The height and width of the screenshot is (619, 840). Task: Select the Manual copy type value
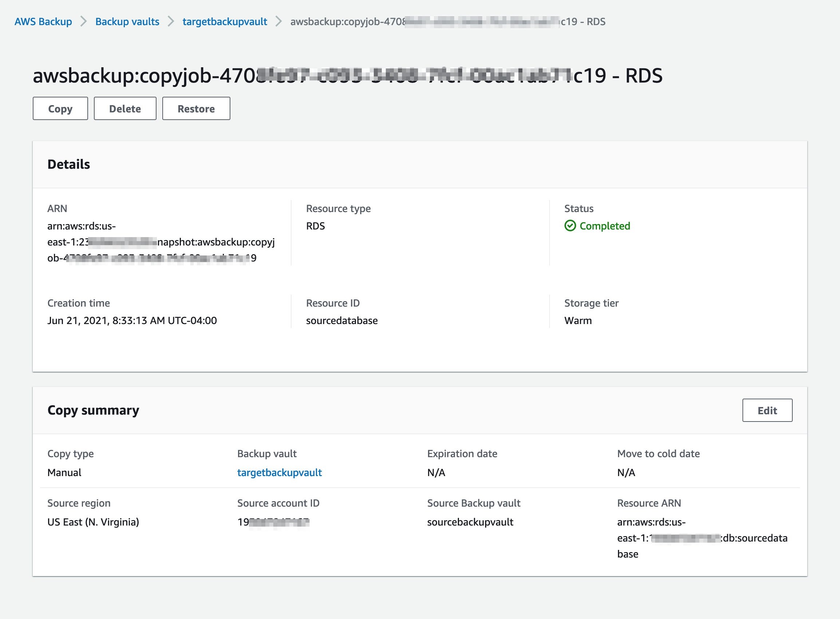point(64,472)
